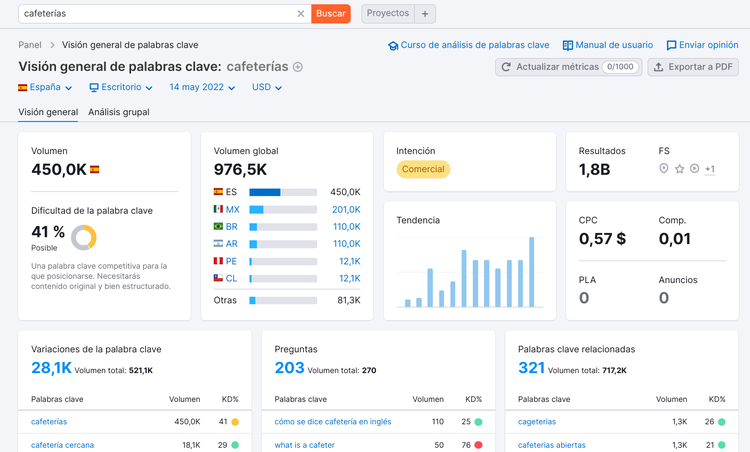The image size is (750, 452).
Task: Click the tallest bar in Tendencia chart
Action: pos(531,272)
